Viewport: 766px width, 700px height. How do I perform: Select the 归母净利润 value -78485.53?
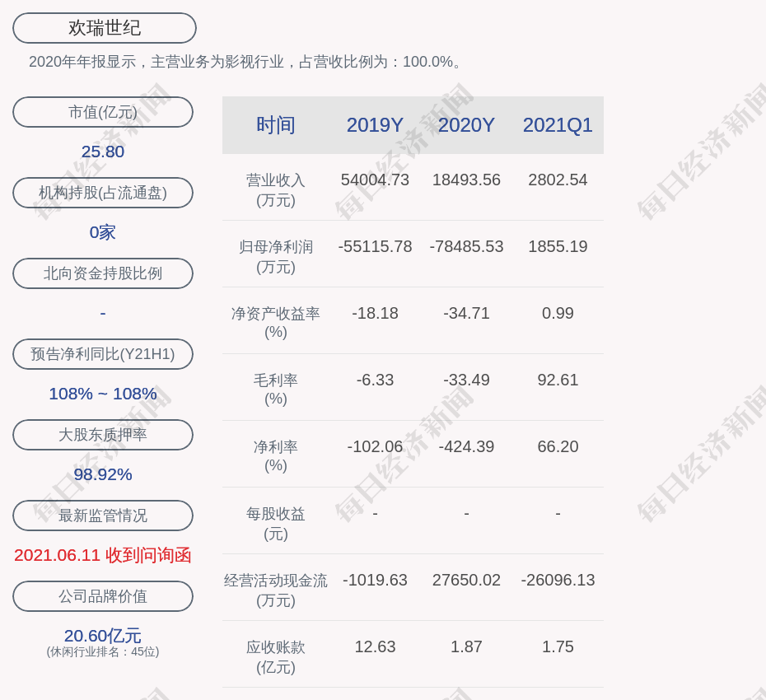[x=466, y=246]
